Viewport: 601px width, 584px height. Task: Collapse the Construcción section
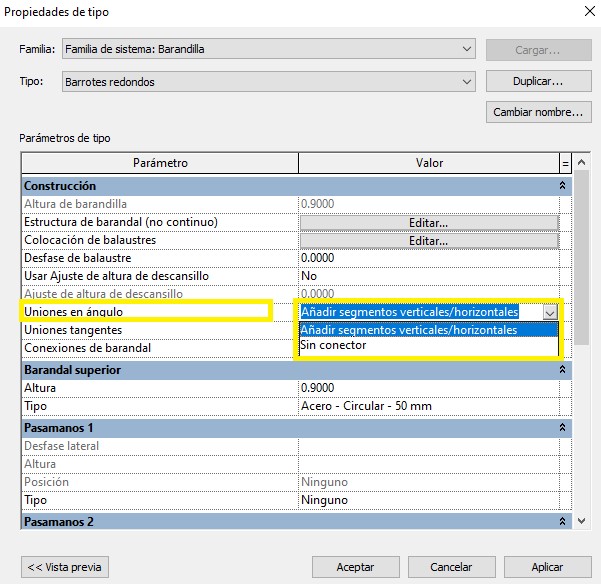click(x=564, y=186)
